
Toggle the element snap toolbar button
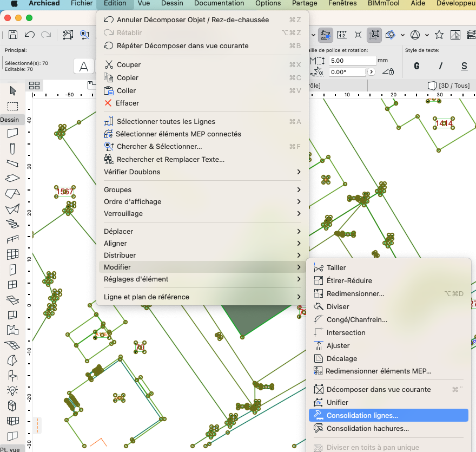(x=326, y=35)
